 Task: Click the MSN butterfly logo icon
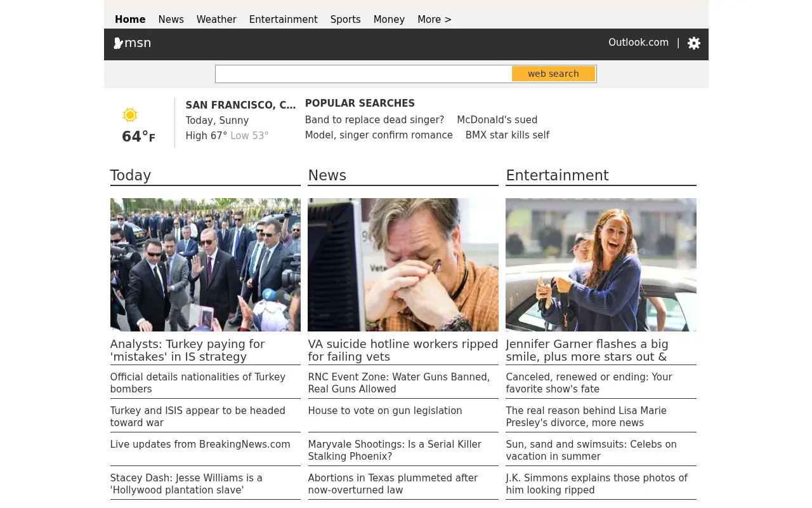(118, 43)
